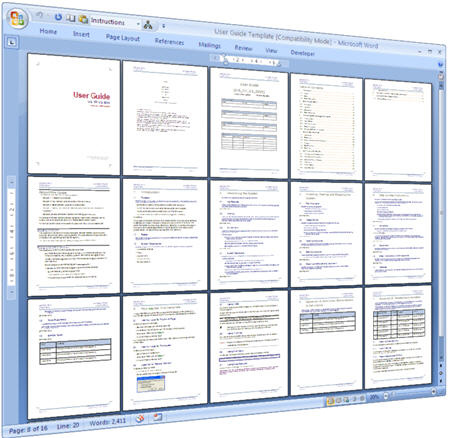Image resolution: width=450 pixels, height=438 pixels.
Task: Open the Instructions style dropdown arrow
Action: click(138, 24)
